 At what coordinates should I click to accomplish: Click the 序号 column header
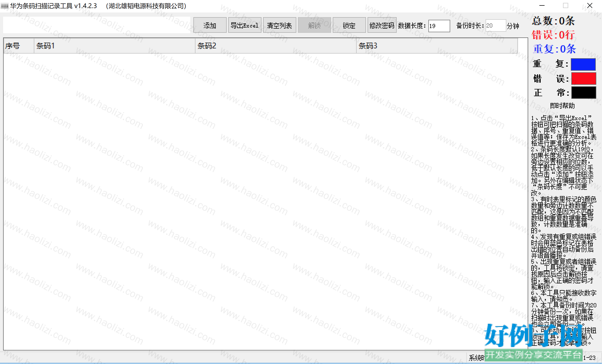19,46
